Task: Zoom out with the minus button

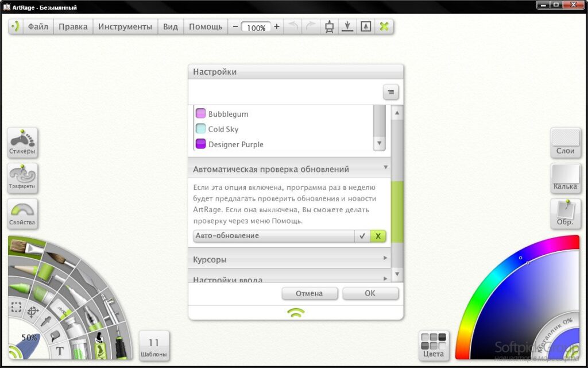Action: coord(235,26)
